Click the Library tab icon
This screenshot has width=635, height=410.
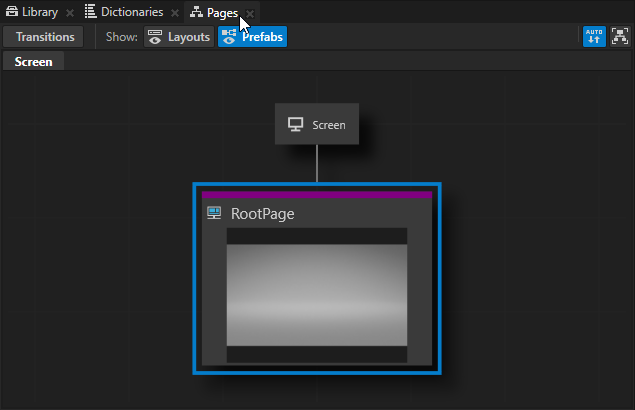(13, 13)
